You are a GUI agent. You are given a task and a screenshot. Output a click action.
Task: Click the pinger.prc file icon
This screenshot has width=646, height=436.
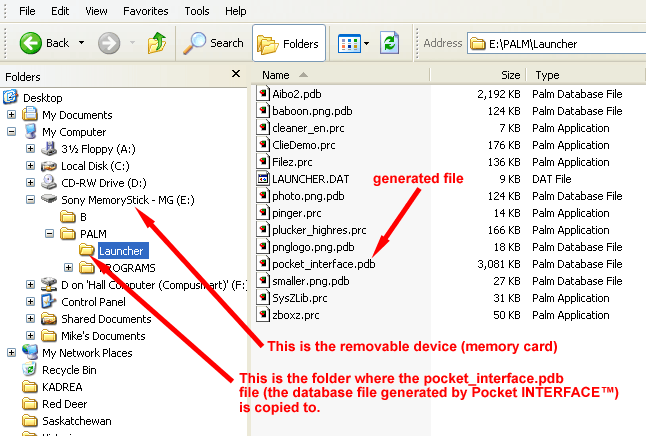coord(262,212)
